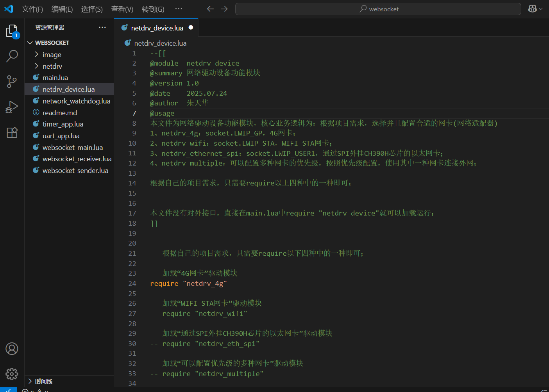Click netdrv_device.lua in the breadcrumb
The width and height of the screenshot is (549, 392).
click(x=160, y=43)
